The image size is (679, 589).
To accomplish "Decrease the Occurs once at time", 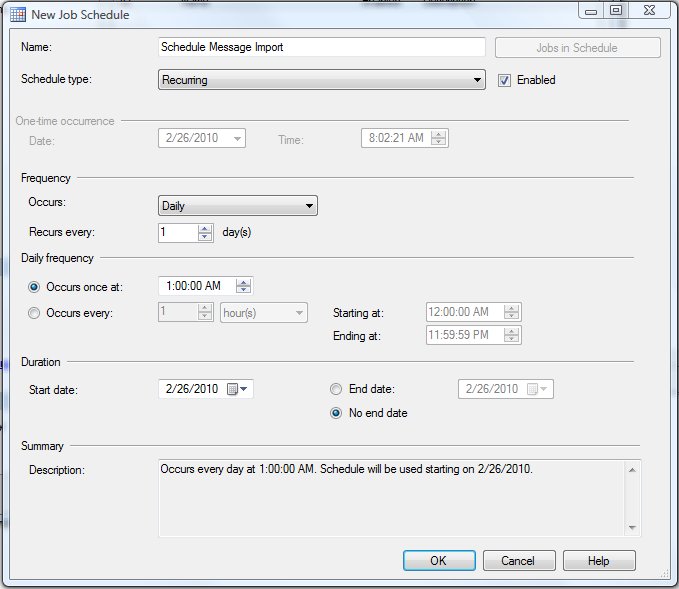I will pyautogui.click(x=243, y=291).
